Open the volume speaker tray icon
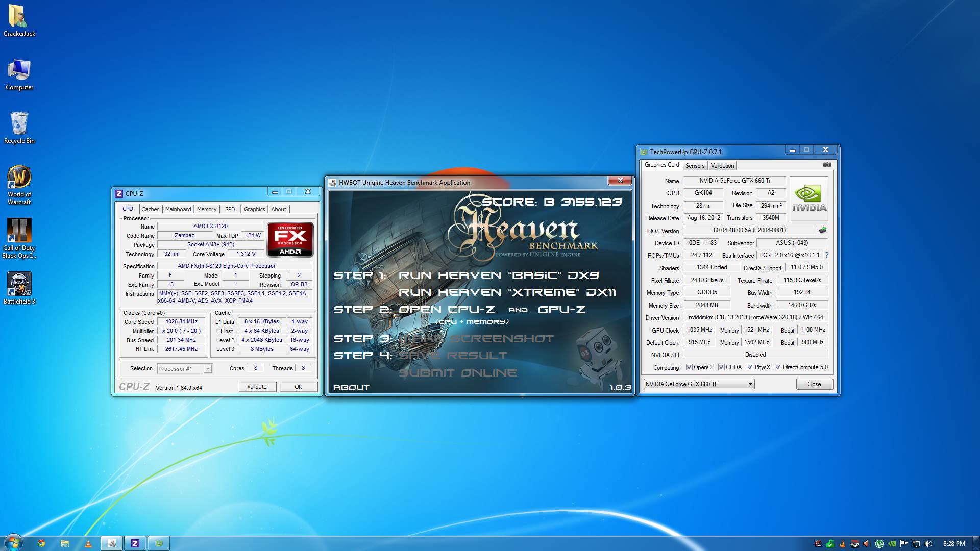 click(x=928, y=544)
